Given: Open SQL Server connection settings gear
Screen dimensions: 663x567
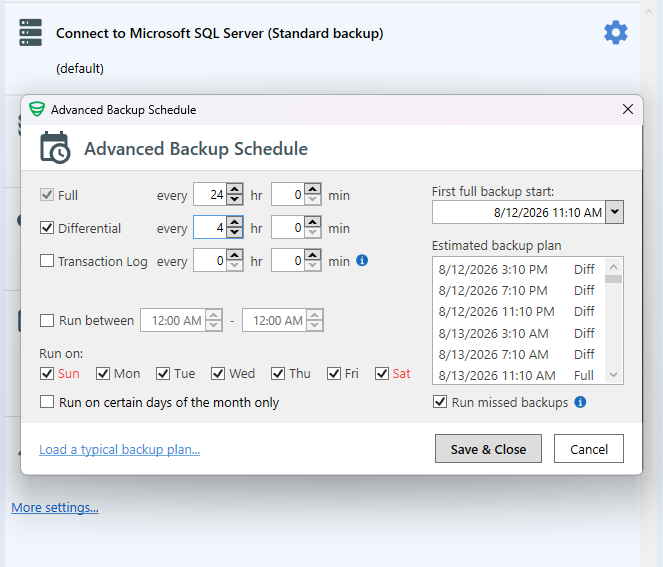Looking at the screenshot, I should [616, 33].
